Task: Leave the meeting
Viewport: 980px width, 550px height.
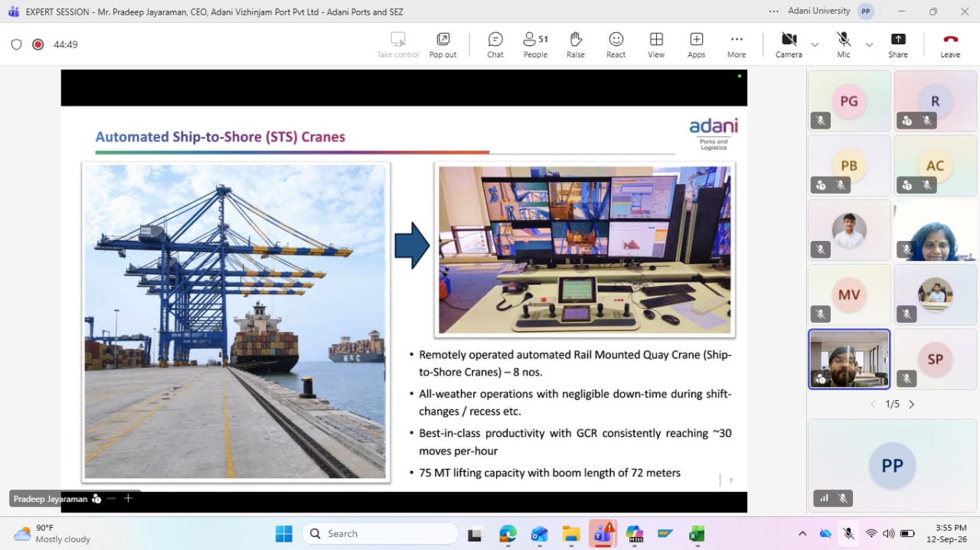Action: click(x=950, y=44)
